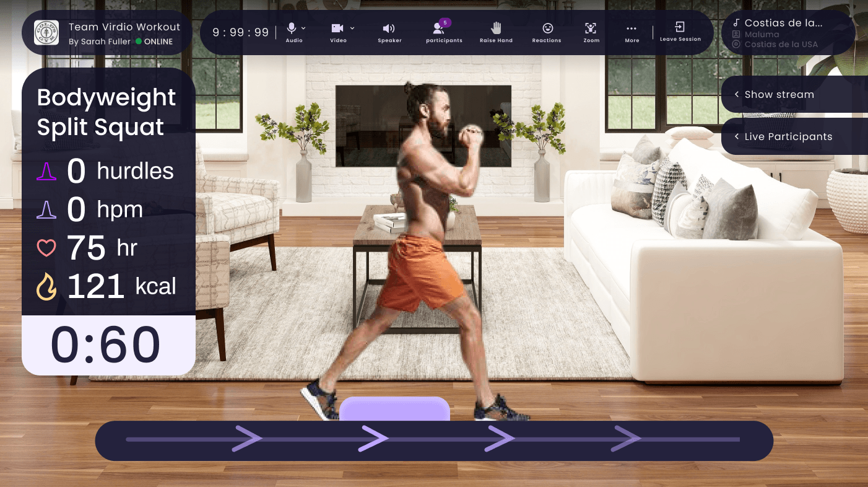Click the music note icon

[x=736, y=23]
